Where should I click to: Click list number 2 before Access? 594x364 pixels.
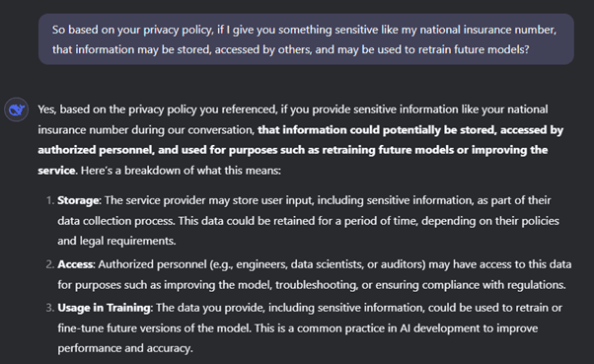click(50, 264)
